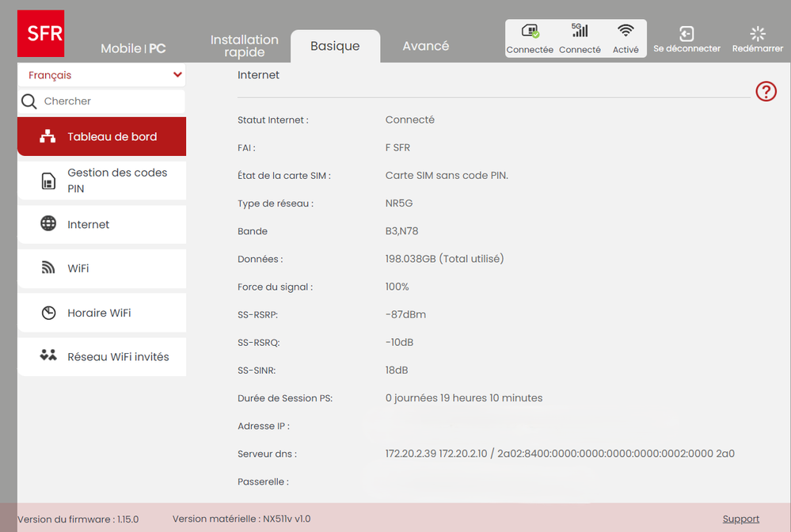Viewport: 791px width, 532px height.
Task: Type in the Chercher search field
Action: (111, 101)
